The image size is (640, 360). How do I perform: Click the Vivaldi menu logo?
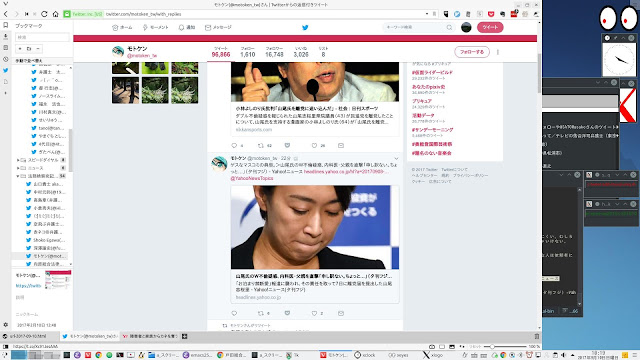point(5,3)
